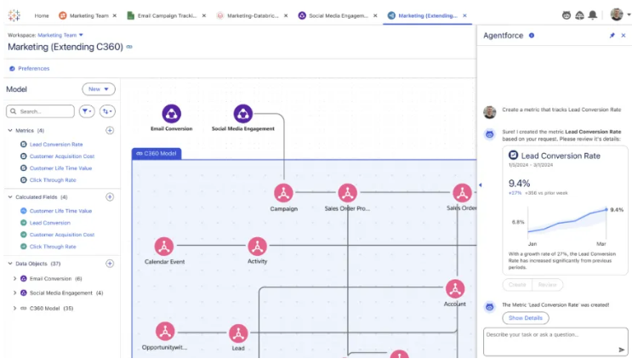The image size is (632, 364).
Task: Open the user profile avatar
Action: click(x=617, y=14)
